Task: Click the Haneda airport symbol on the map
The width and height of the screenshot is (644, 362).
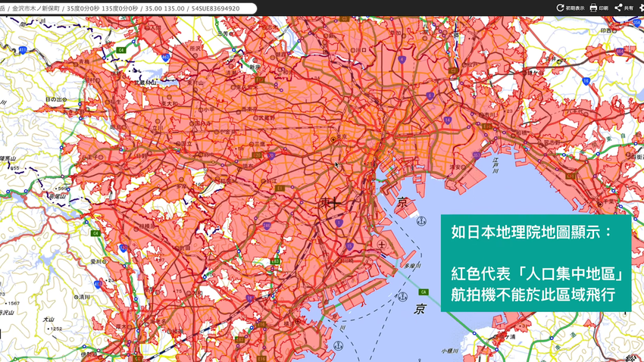Action: (383, 245)
